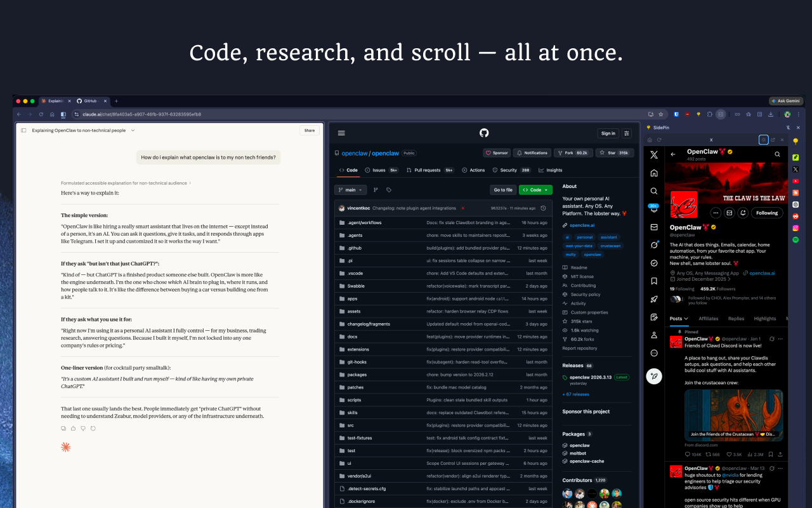This screenshot has width=812, height=508.
Task: Open X Explore search icon in left sidebar
Action: [x=654, y=190]
